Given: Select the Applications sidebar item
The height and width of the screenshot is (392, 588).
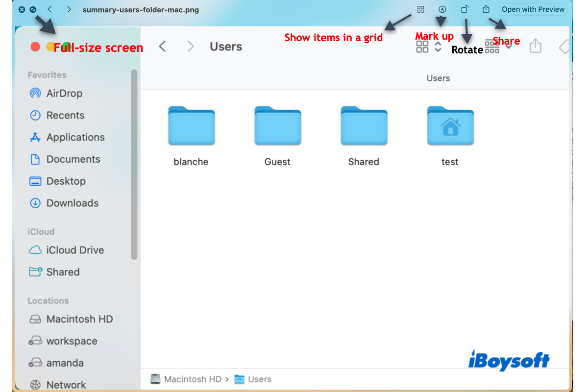Looking at the screenshot, I should [x=75, y=137].
